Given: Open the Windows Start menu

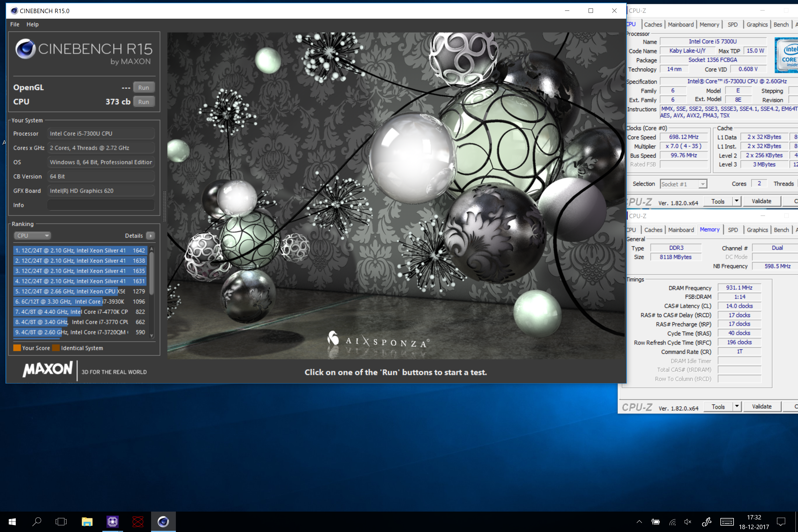Looking at the screenshot, I should [x=12, y=521].
